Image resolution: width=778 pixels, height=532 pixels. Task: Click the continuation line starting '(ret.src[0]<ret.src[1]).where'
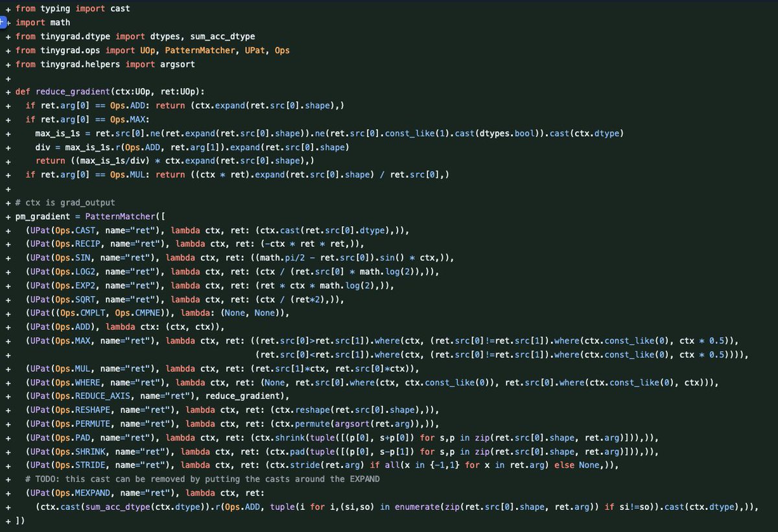tap(502, 354)
